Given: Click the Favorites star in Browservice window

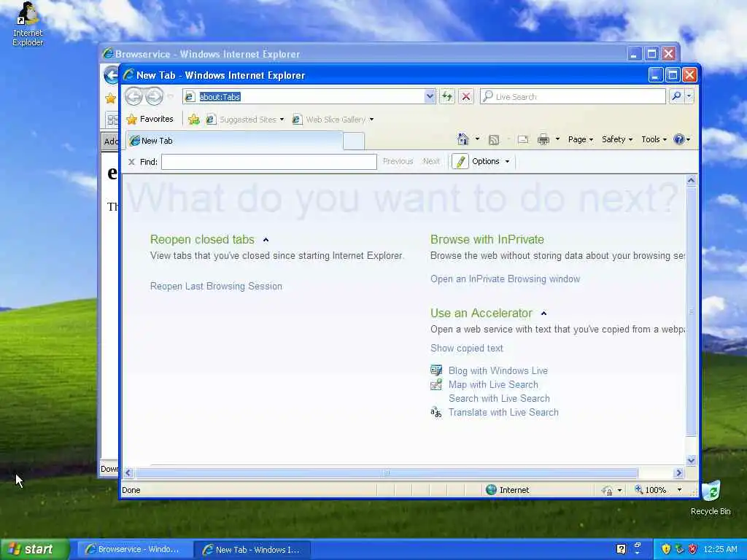Looking at the screenshot, I should (111, 98).
